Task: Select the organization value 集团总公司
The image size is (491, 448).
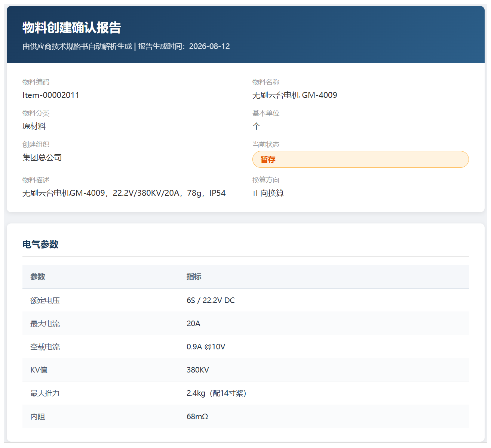Action: point(42,158)
